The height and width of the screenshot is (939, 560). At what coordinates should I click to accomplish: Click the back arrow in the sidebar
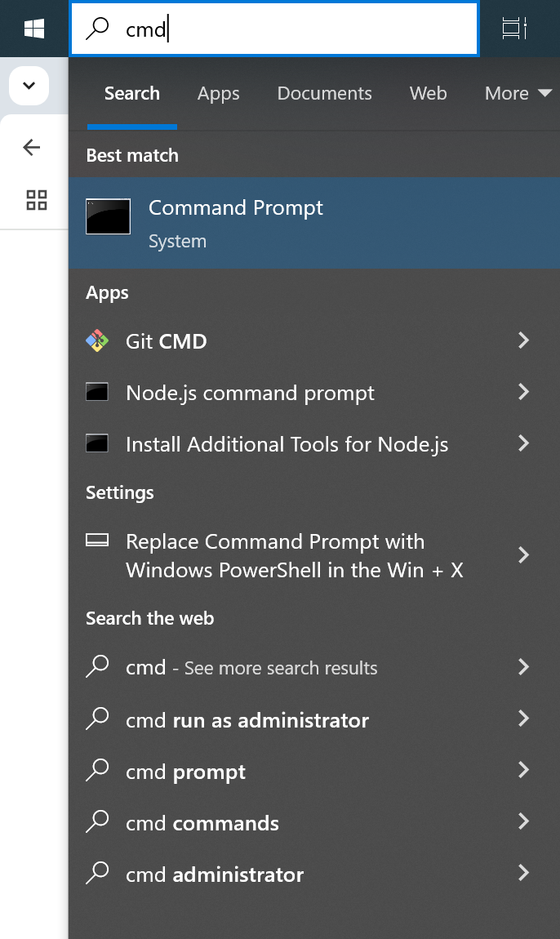point(30,147)
